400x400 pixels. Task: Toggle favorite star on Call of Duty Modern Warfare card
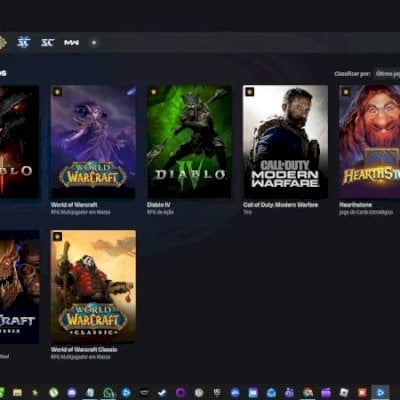click(250, 91)
